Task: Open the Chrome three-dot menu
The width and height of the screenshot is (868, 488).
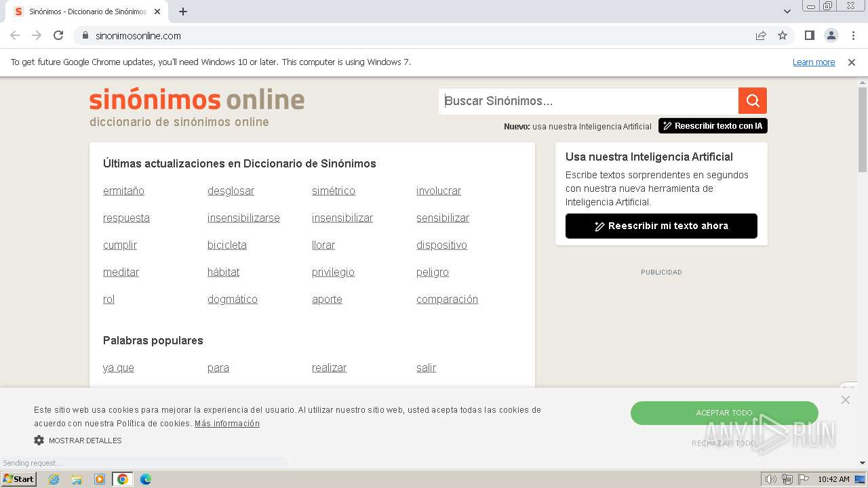Action: (x=853, y=36)
